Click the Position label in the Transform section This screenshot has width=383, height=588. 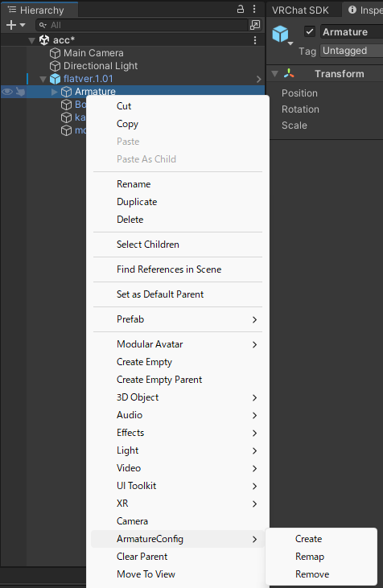pos(299,93)
